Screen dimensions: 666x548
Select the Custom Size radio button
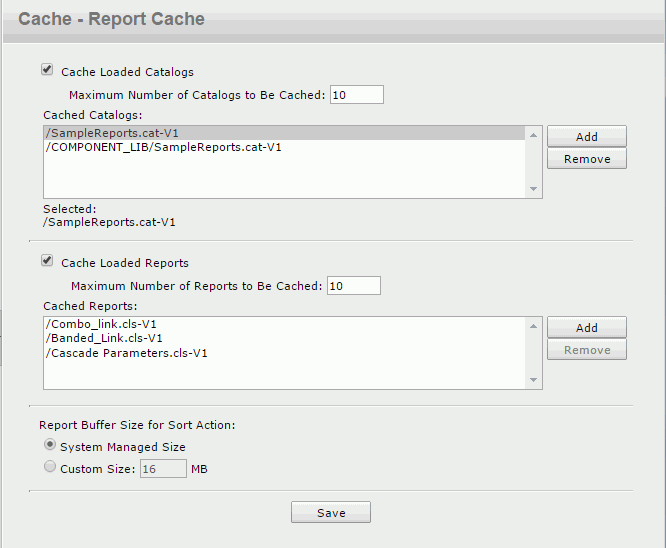[49, 467]
